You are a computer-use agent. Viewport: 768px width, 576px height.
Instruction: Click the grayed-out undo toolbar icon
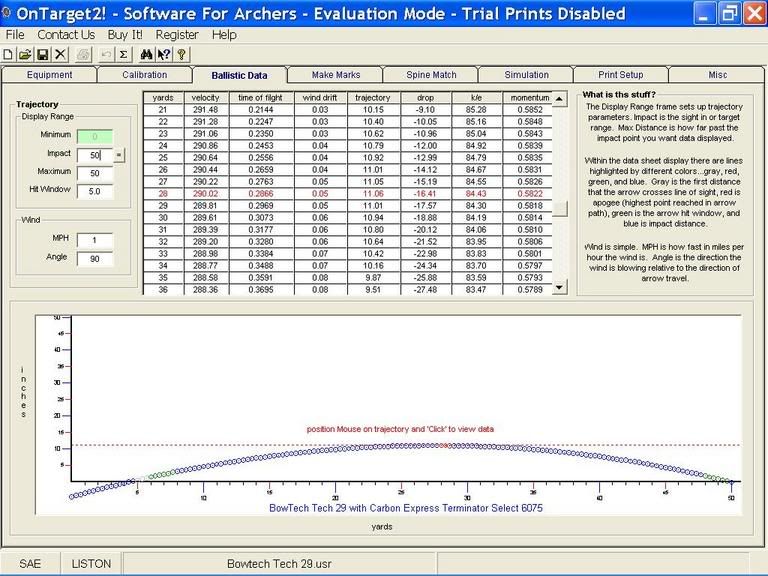[x=106, y=54]
